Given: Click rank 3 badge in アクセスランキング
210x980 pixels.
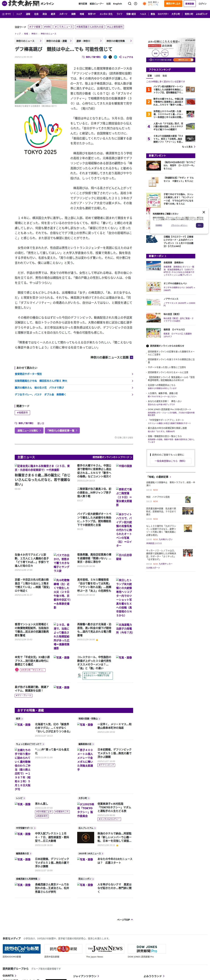Looking at the screenshot, I should click(149, 114).
